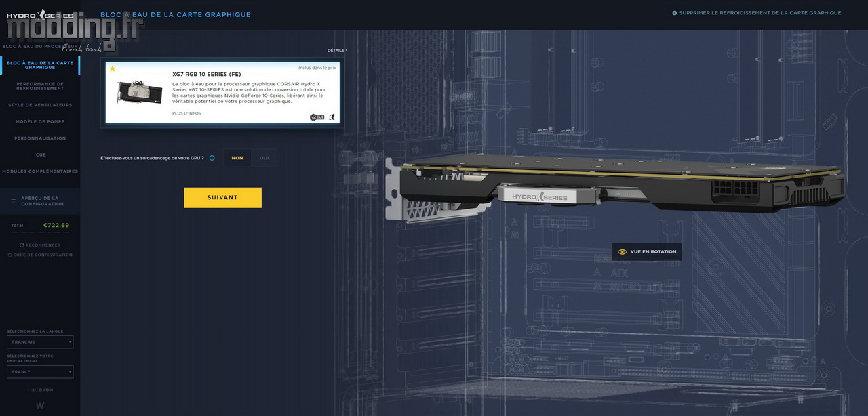
Task: Click the copy icon beside Code de configuration
Action: (x=9, y=255)
